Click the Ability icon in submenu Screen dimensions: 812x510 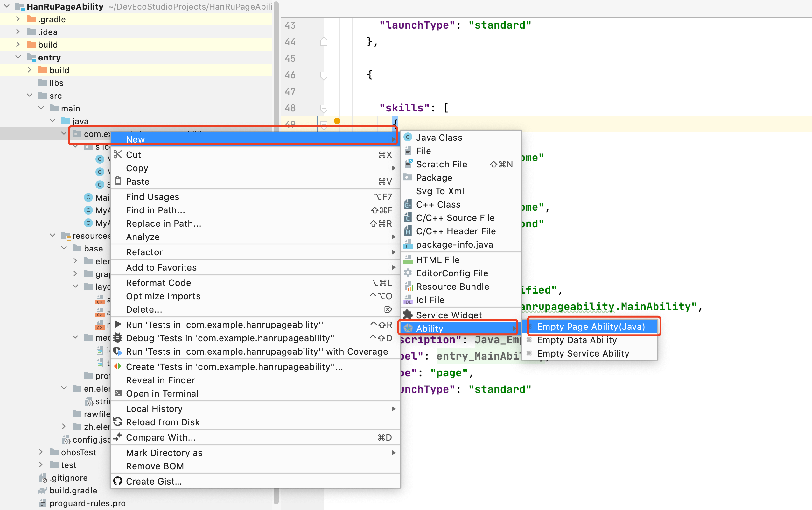click(x=408, y=328)
